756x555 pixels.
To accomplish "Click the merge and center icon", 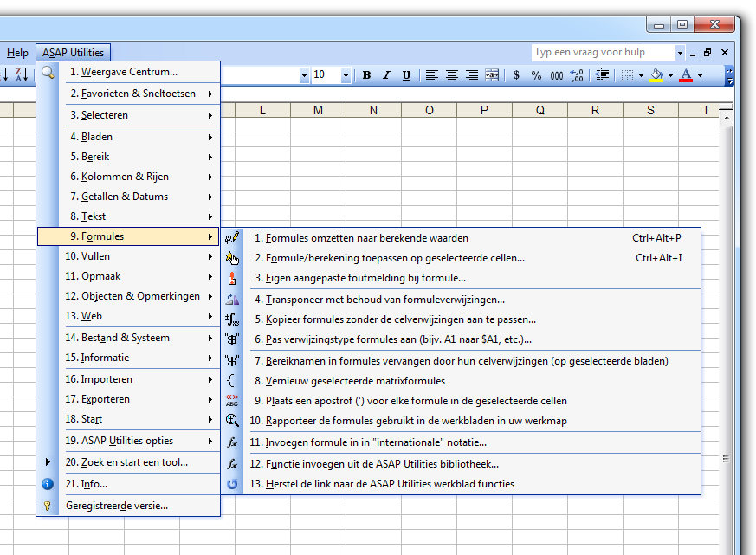I will pos(491,75).
